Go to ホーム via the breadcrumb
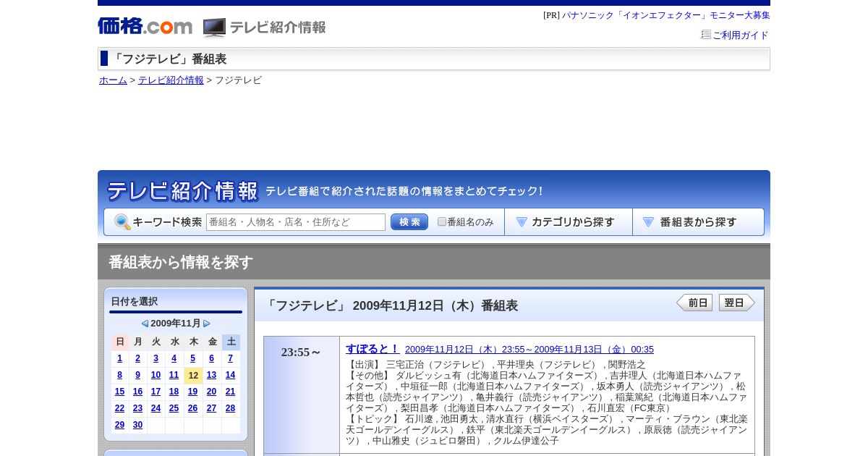This screenshot has height=456, width=868. [x=113, y=80]
